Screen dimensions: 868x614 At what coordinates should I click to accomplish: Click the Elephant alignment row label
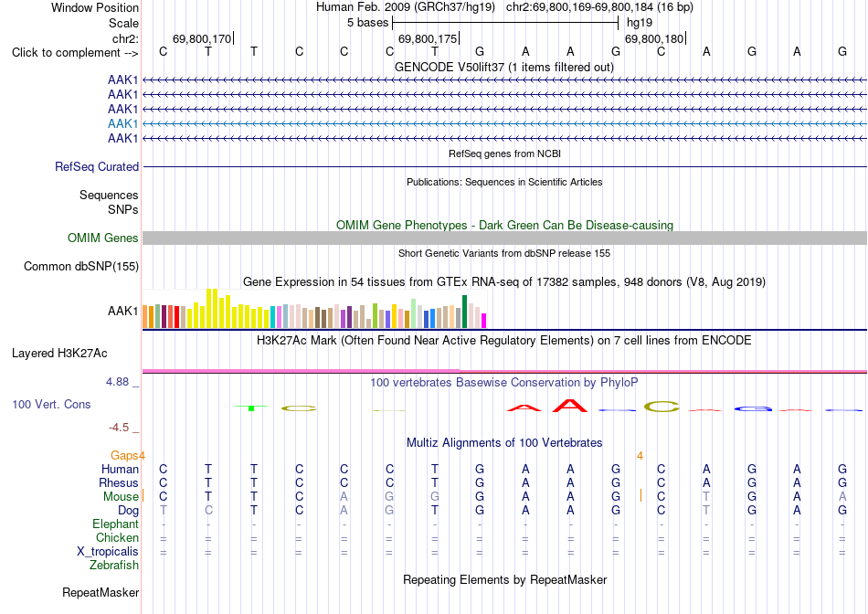click(115, 524)
